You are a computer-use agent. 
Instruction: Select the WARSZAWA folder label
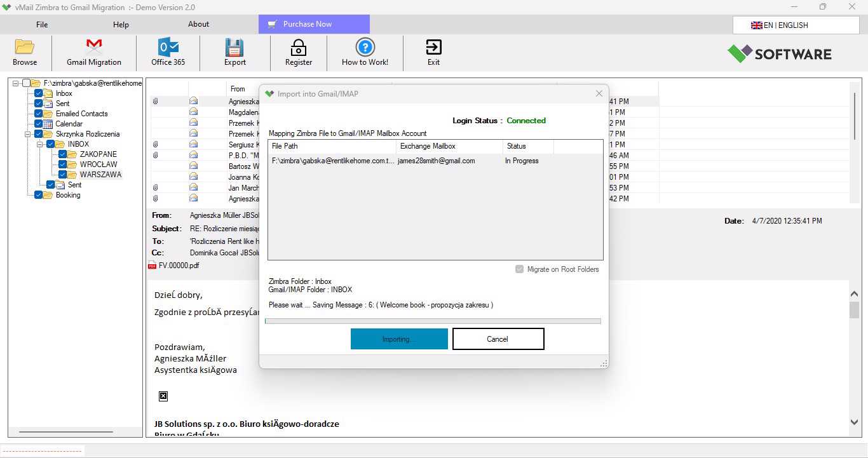100,175
